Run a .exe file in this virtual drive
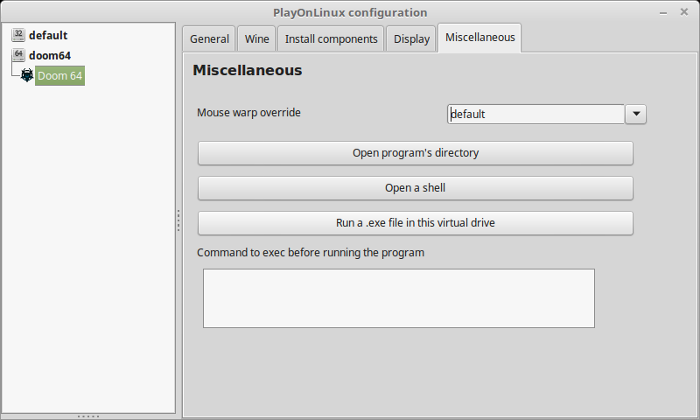 [x=416, y=223]
